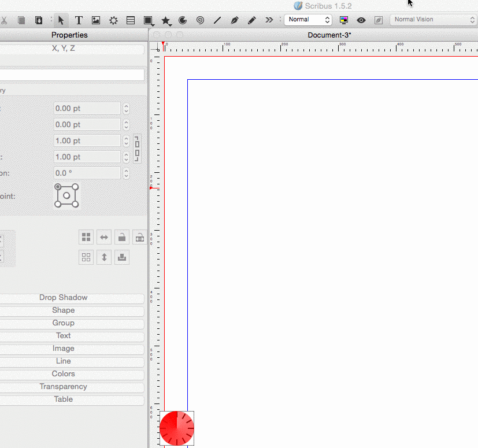The width and height of the screenshot is (478, 448).
Task: Open the Normal image preview quality dropdown
Action: tap(308, 20)
